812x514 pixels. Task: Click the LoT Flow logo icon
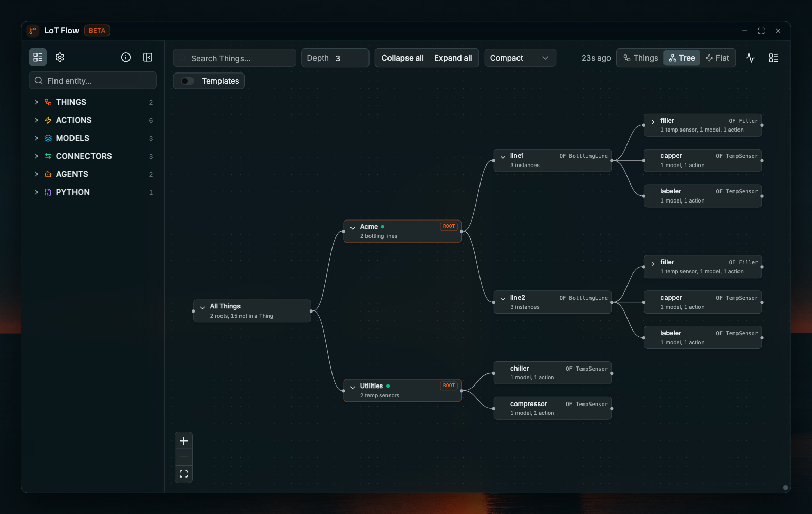33,31
